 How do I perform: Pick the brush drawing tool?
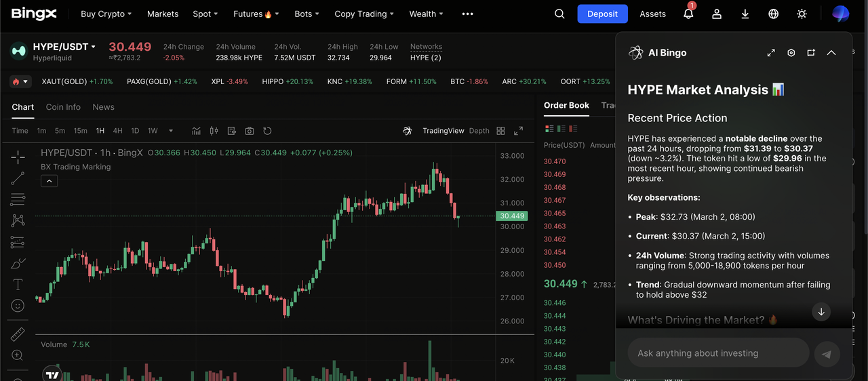coord(18,264)
